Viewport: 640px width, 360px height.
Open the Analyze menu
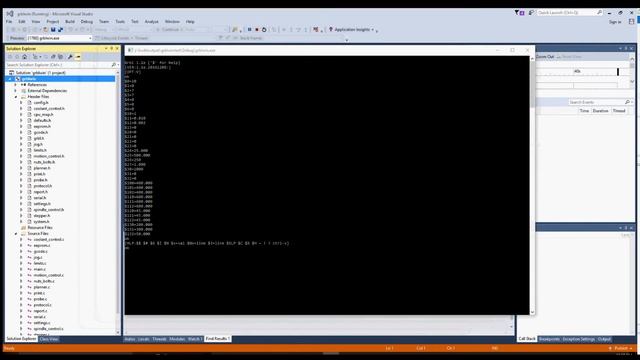(x=151, y=22)
